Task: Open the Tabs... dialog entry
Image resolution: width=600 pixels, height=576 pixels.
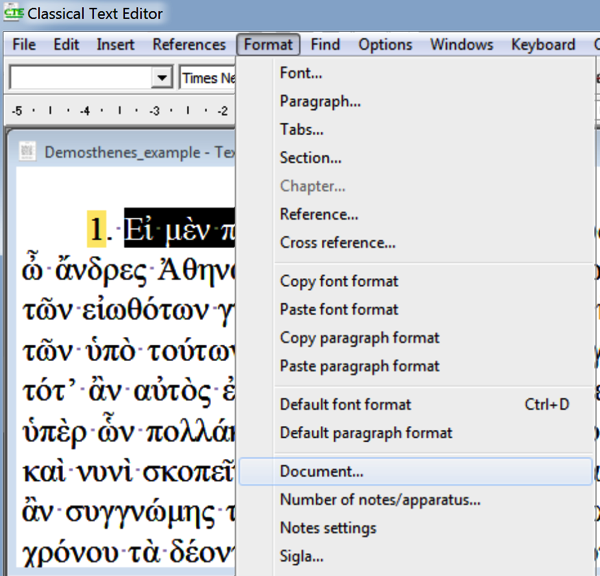Action: 302,129
